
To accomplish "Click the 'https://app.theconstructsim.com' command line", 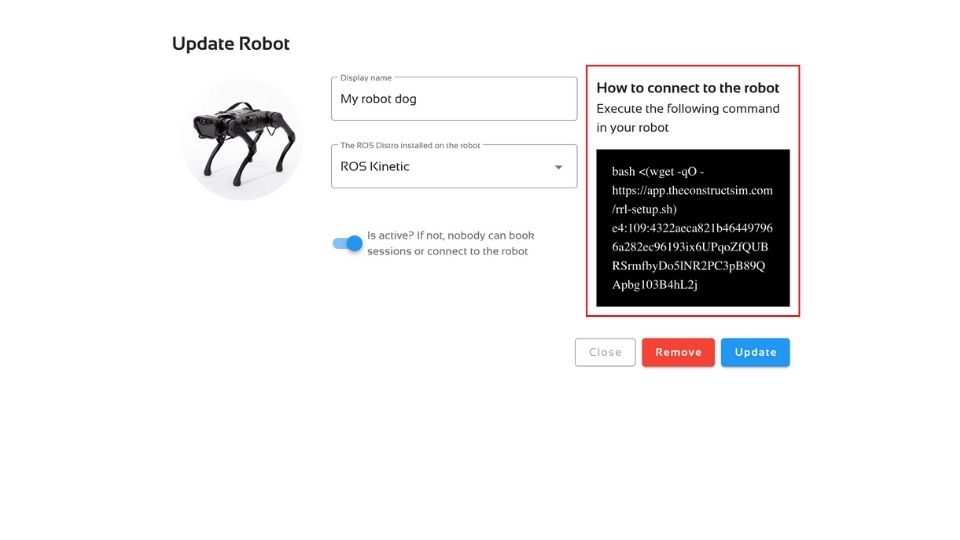I will pyautogui.click(x=692, y=190).
